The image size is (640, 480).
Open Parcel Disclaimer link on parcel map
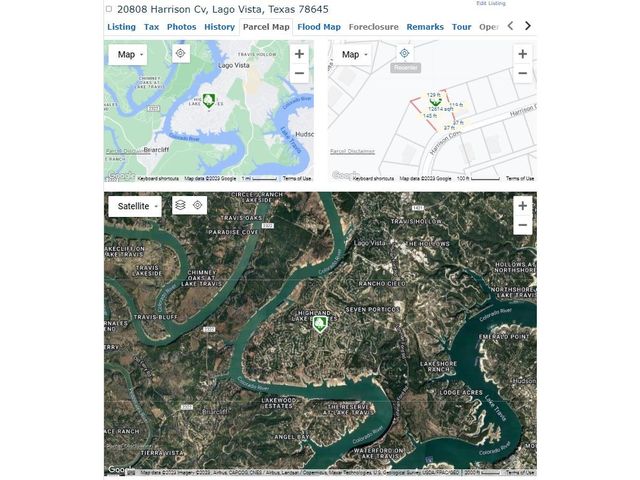point(353,151)
